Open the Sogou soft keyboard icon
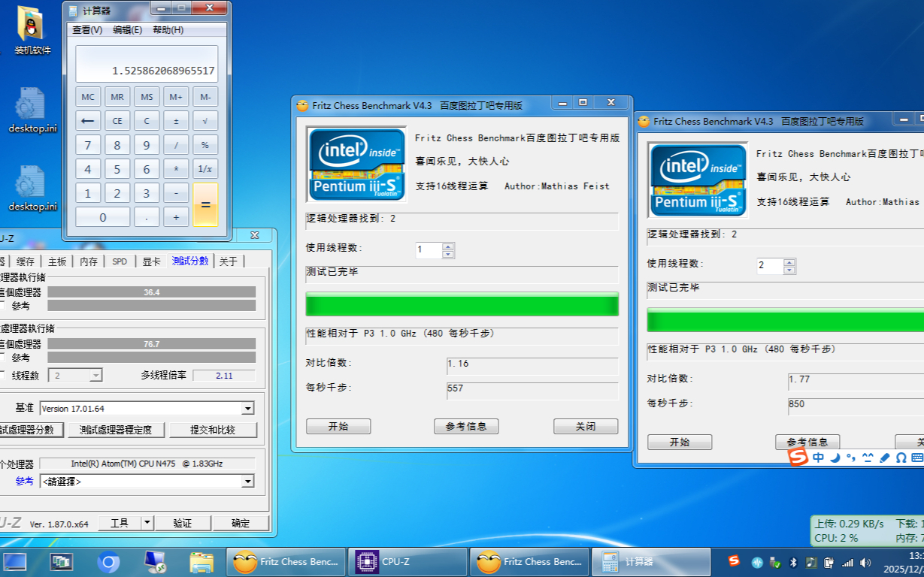The height and width of the screenshot is (577, 924). (x=916, y=458)
